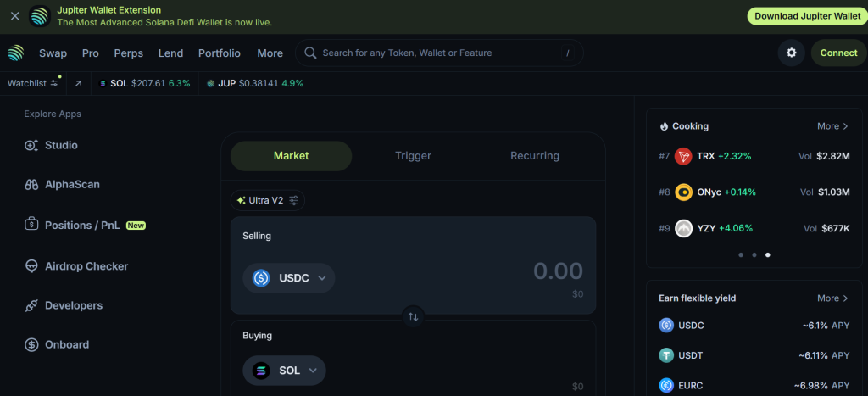Open the SOL buying token dropdown
The height and width of the screenshot is (396, 868).
pyautogui.click(x=284, y=371)
